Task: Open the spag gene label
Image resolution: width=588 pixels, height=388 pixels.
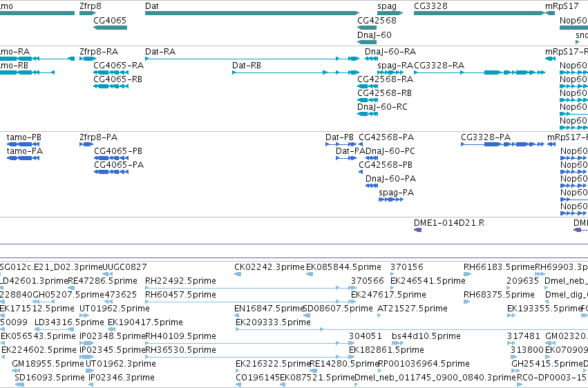Action: [387, 6]
